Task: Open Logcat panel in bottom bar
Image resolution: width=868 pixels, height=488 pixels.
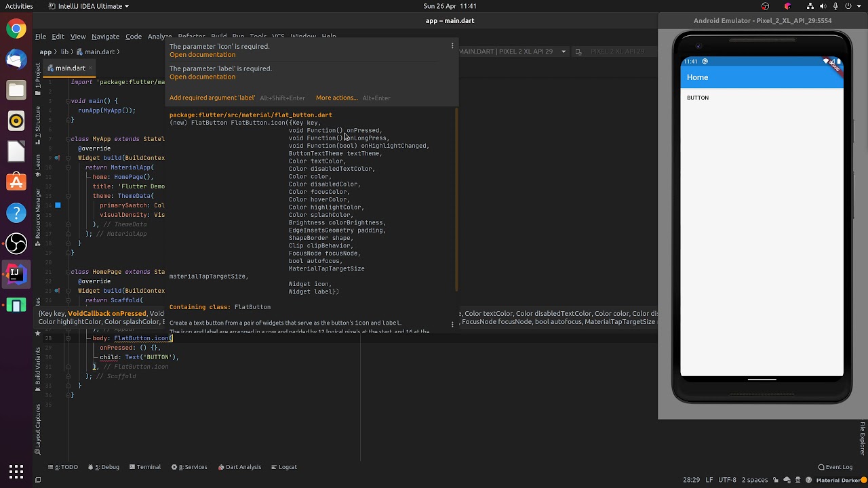Action: pos(283,467)
